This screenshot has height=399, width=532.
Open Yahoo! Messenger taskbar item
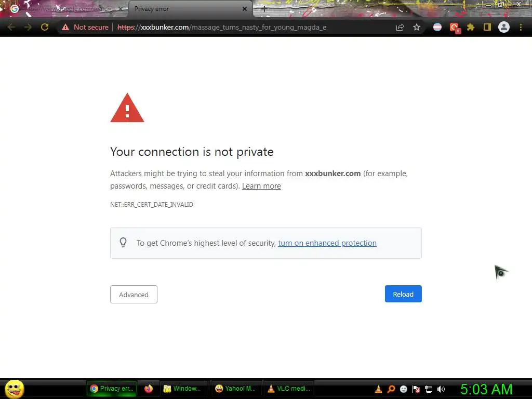click(236, 389)
